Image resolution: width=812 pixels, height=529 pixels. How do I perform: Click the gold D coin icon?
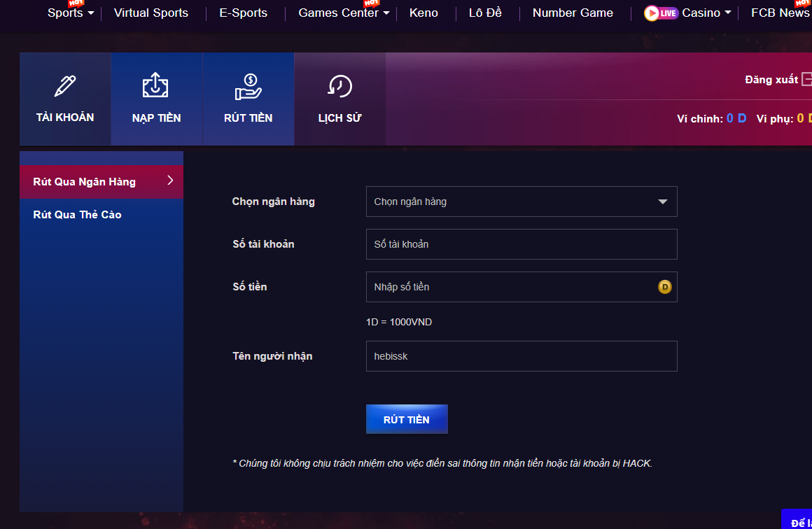pyautogui.click(x=664, y=287)
